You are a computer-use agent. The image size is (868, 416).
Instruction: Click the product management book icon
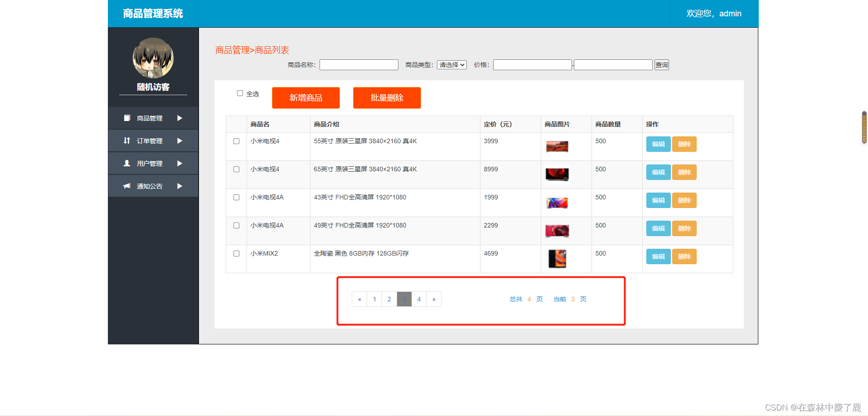127,118
